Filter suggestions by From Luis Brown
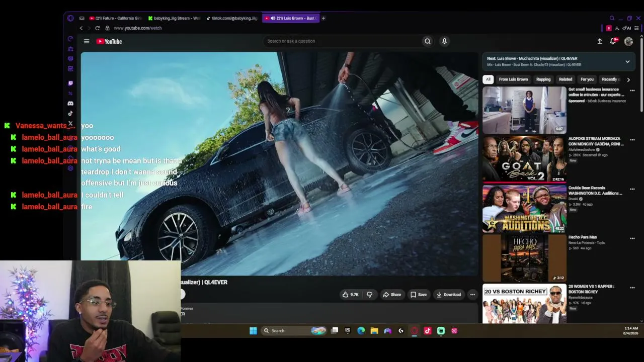The height and width of the screenshot is (362, 644). point(513,79)
